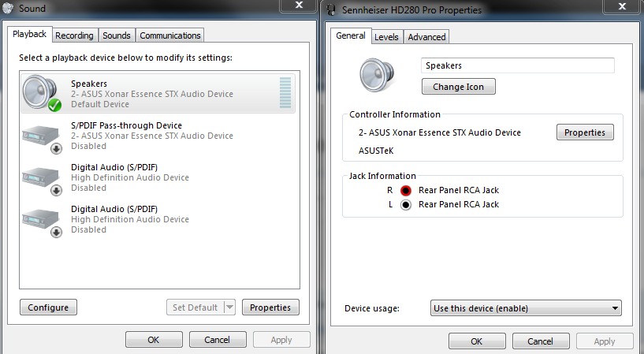Click the Sound window title bar icon
Image resolution: width=644 pixels, height=354 pixels.
[x=7, y=8]
